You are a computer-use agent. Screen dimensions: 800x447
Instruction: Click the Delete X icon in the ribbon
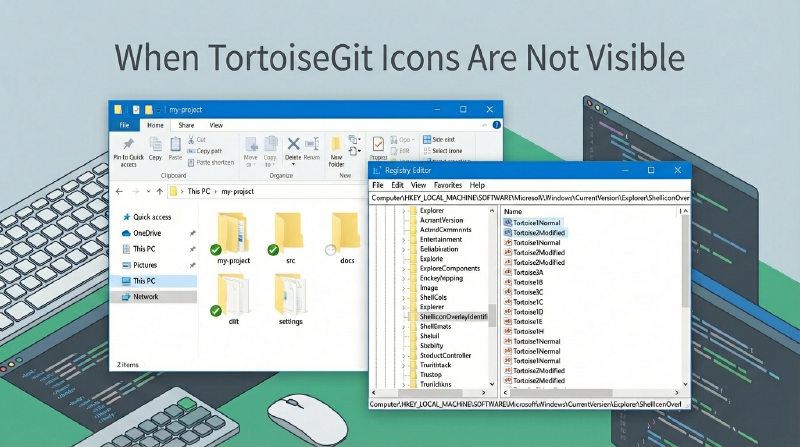click(x=293, y=144)
